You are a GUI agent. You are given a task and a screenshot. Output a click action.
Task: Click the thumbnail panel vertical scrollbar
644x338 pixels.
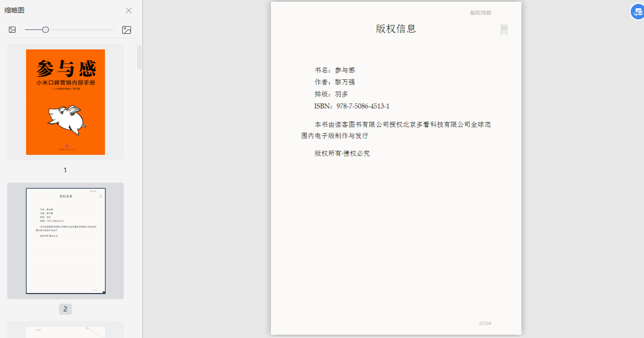click(x=139, y=57)
